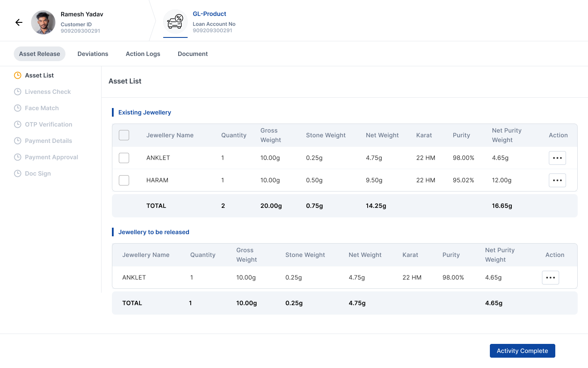The image size is (588, 368).
Task: Click the back arrow icon
Action: point(19,22)
